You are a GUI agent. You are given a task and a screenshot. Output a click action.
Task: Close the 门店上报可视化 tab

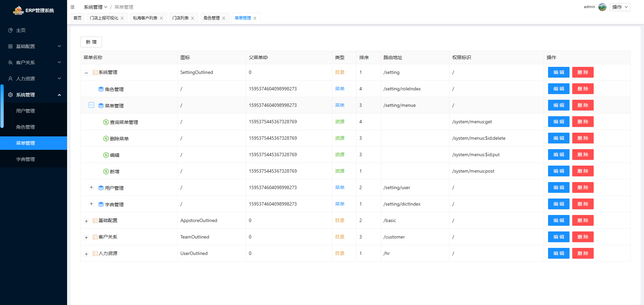[x=122, y=18]
